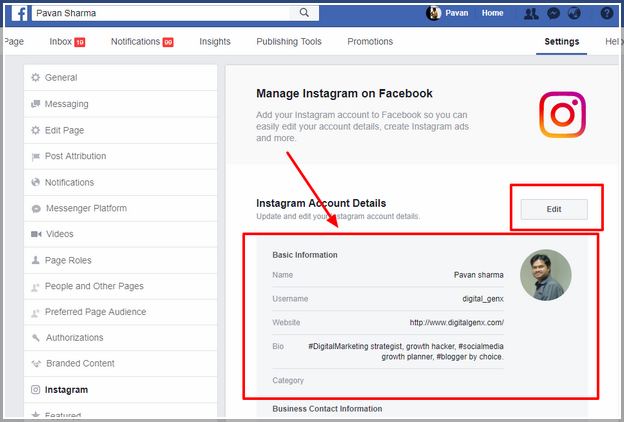
Task: Open Messenger Platform settings
Action: click(x=121, y=208)
